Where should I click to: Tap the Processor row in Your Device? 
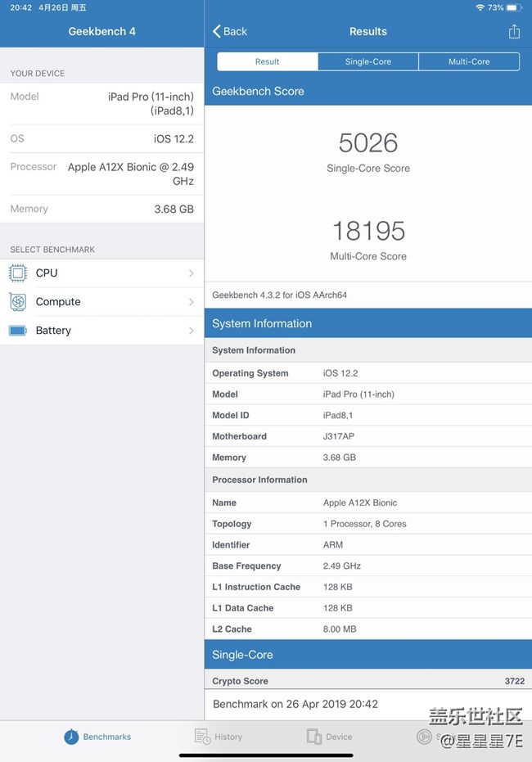click(102, 174)
